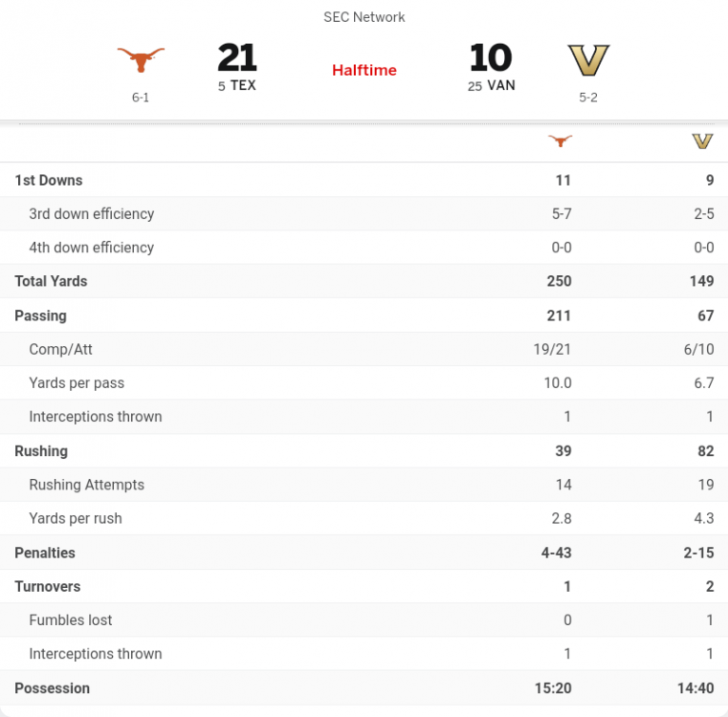Open the VAN team link
The height and width of the screenshot is (717, 728).
pos(500,86)
